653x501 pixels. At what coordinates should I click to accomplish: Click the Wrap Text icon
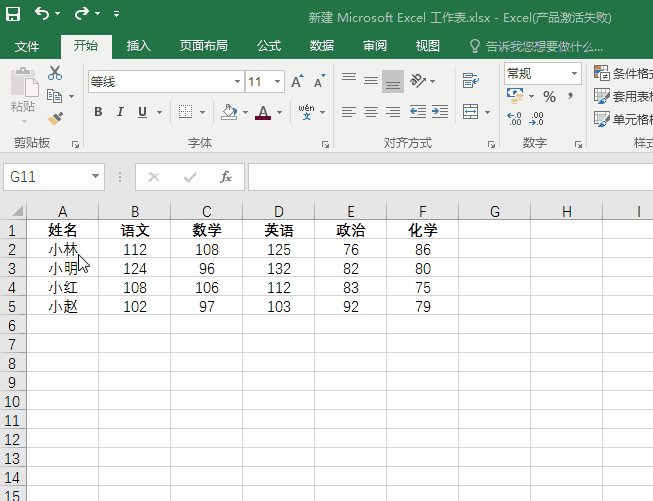(x=471, y=80)
